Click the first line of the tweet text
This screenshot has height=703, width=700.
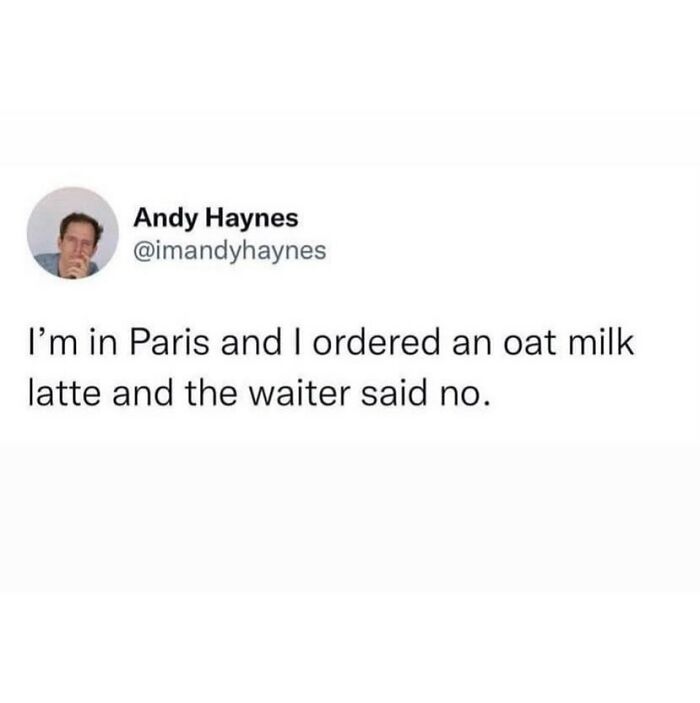click(x=331, y=343)
